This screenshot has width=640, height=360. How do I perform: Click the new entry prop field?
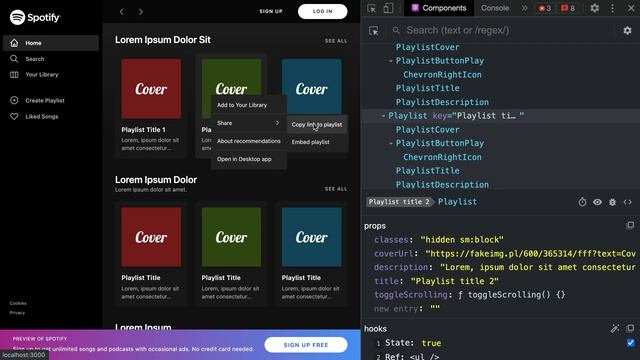[x=435, y=309]
